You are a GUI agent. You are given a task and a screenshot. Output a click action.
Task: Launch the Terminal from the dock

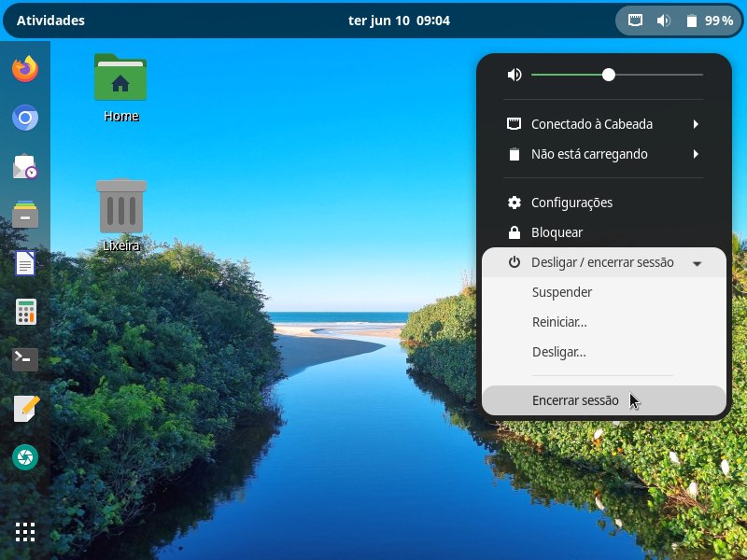(25, 359)
